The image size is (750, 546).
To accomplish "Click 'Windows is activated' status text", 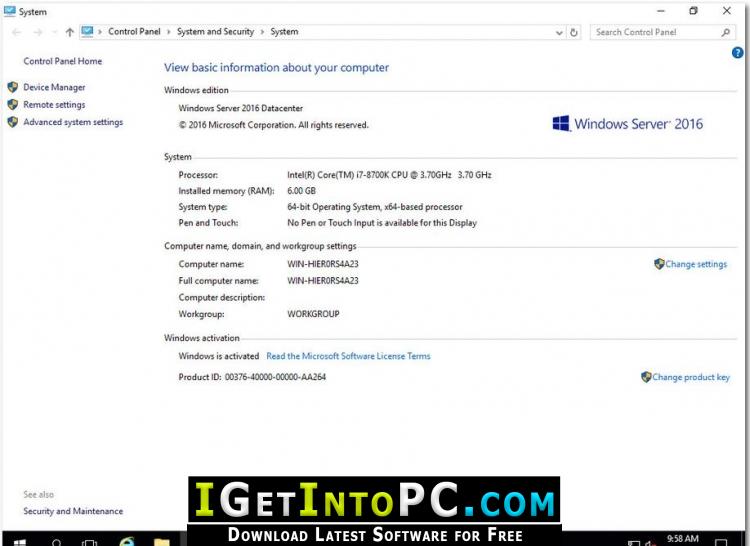I will tap(219, 356).
